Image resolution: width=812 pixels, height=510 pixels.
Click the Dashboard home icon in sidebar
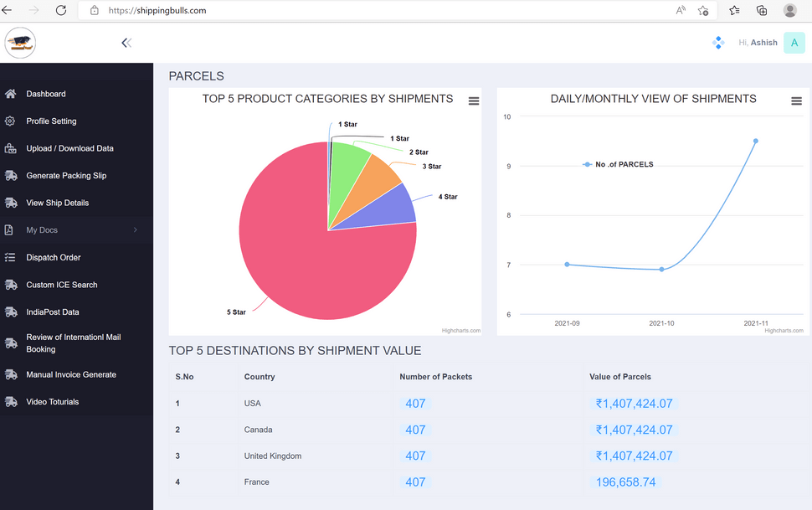coord(10,94)
